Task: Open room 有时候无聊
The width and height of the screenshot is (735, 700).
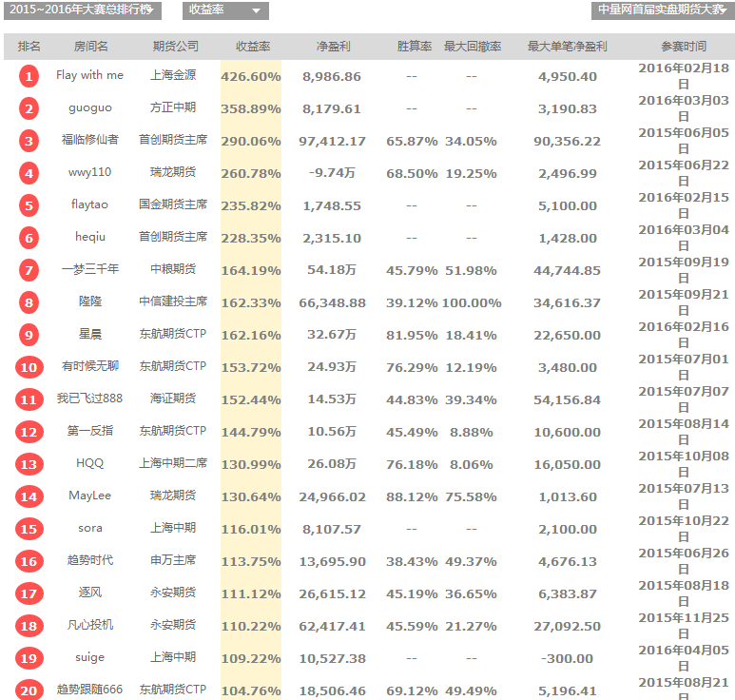Action: tap(90, 366)
